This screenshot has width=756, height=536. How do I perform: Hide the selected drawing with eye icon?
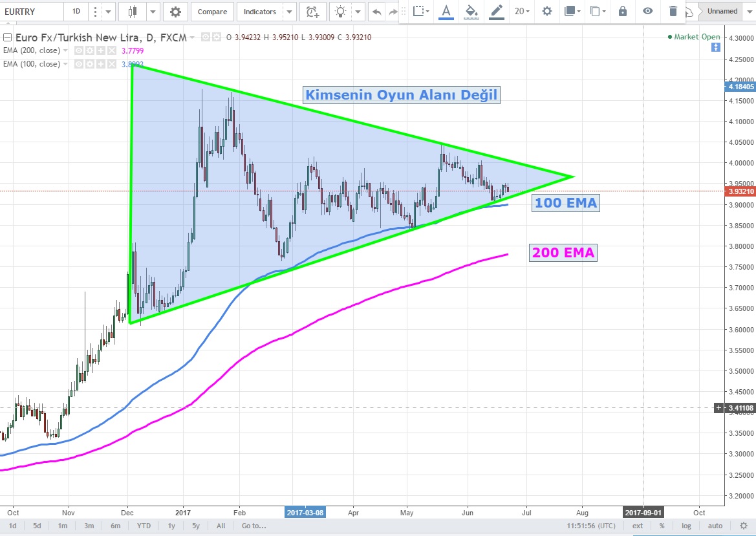pos(648,11)
